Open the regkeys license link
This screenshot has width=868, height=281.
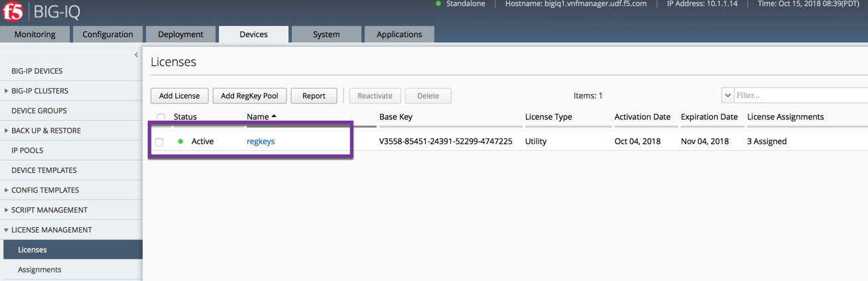(261, 141)
